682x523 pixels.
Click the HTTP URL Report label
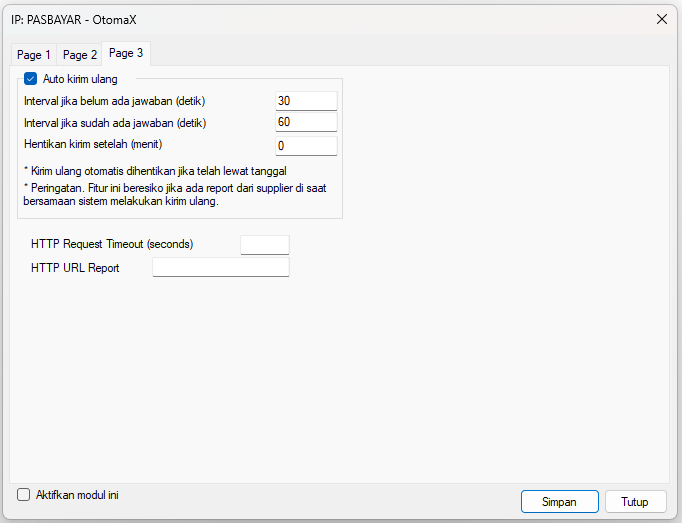click(75, 268)
